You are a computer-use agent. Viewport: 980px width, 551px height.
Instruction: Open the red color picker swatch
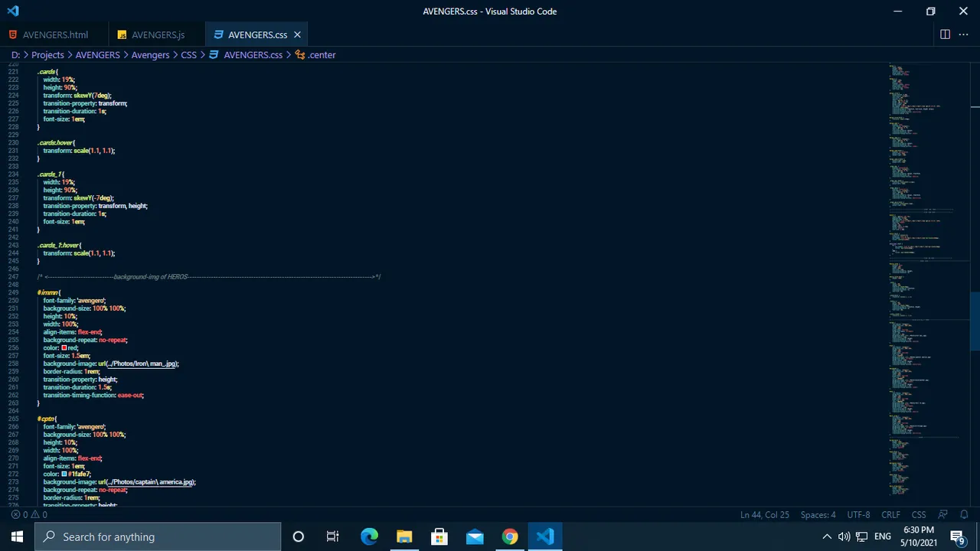click(64, 348)
